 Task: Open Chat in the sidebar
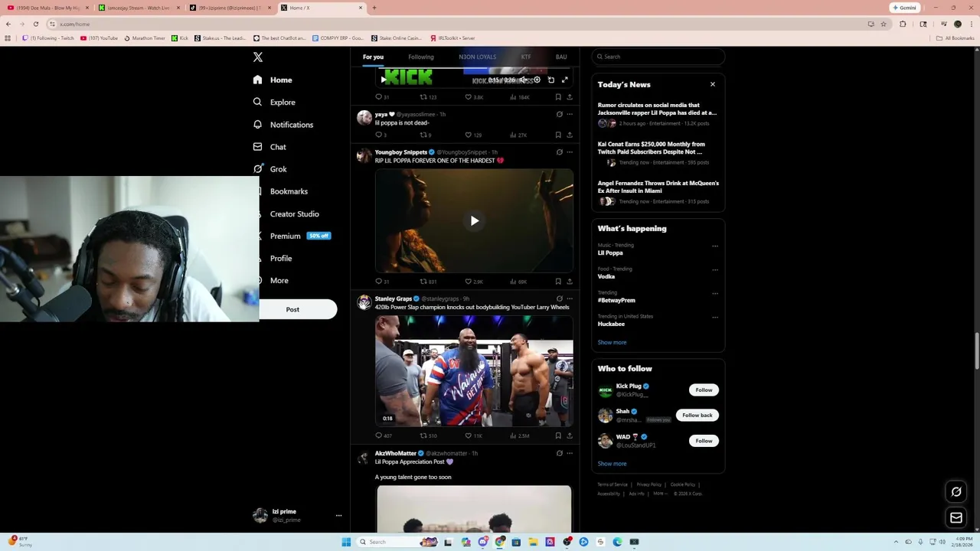coord(269,147)
